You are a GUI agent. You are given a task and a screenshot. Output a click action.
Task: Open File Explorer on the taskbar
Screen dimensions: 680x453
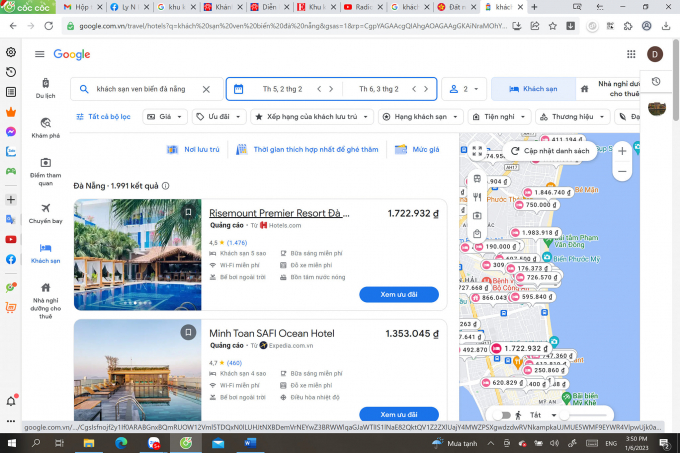[89, 443]
